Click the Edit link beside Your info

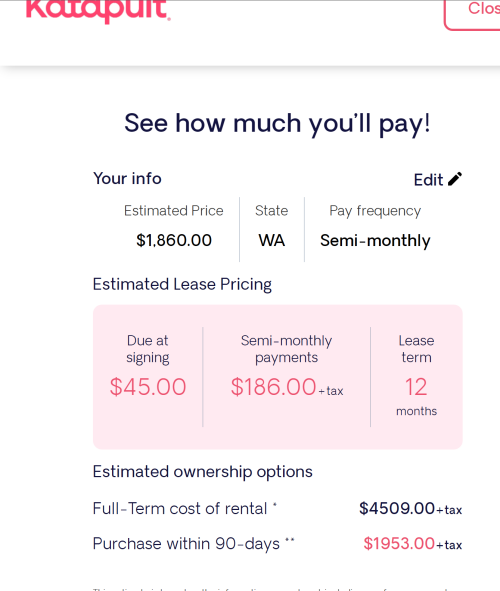(x=437, y=180)
